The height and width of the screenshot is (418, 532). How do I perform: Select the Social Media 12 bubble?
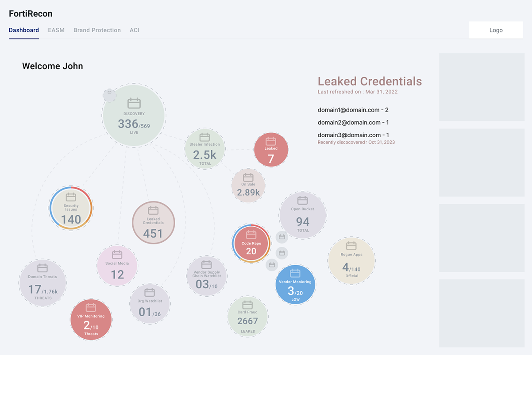(117, 266)
